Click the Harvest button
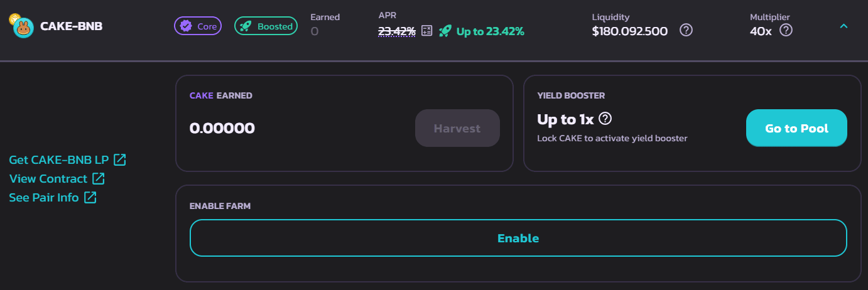This screenshot has width=868, height=290. (x=457, y=128)
